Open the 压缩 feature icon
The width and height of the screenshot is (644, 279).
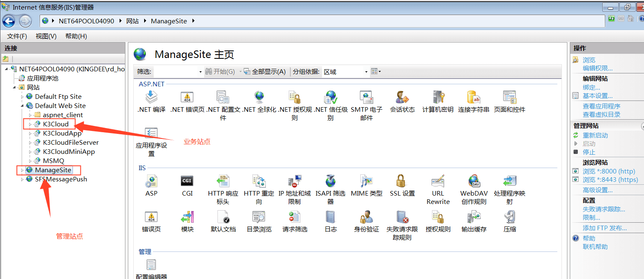coord(509,217)
